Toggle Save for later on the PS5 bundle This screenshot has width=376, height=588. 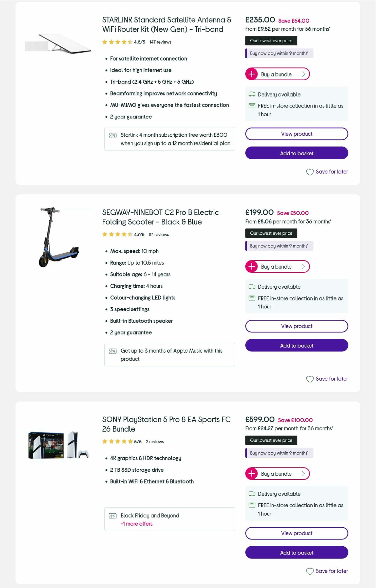coord(327,571)
